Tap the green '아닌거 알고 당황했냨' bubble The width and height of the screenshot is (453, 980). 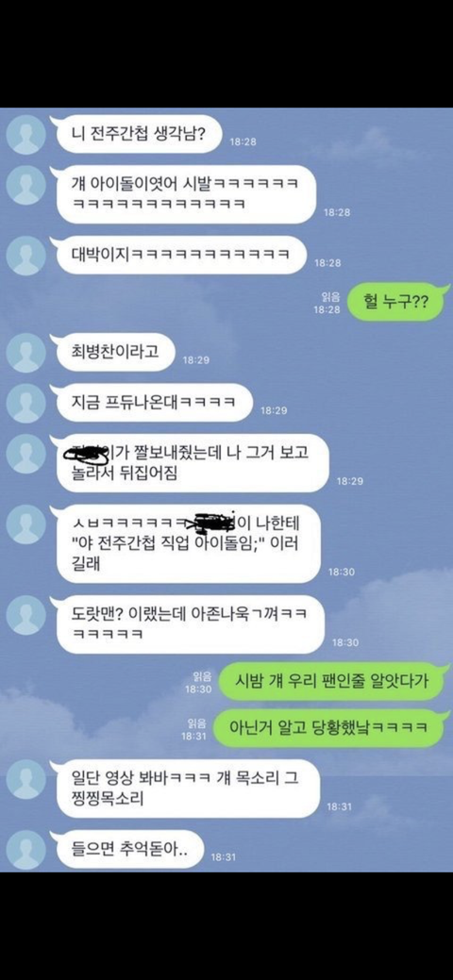point(327,728)
